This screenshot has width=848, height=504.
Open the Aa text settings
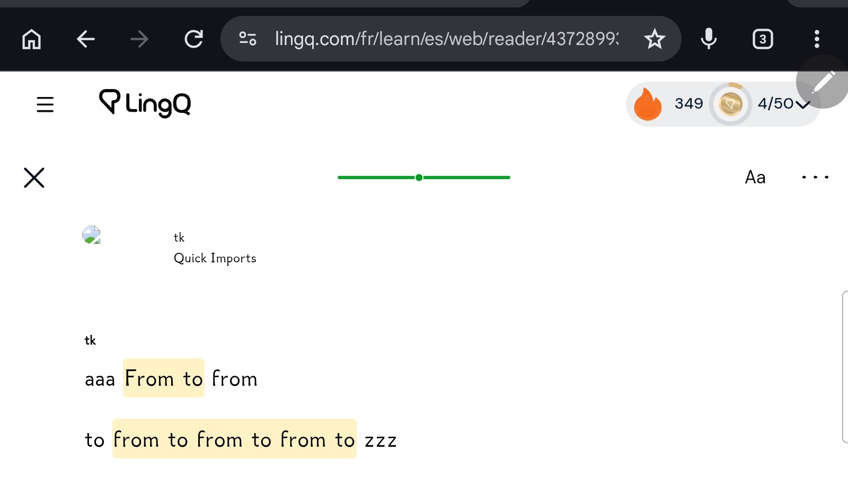point(755,177)
